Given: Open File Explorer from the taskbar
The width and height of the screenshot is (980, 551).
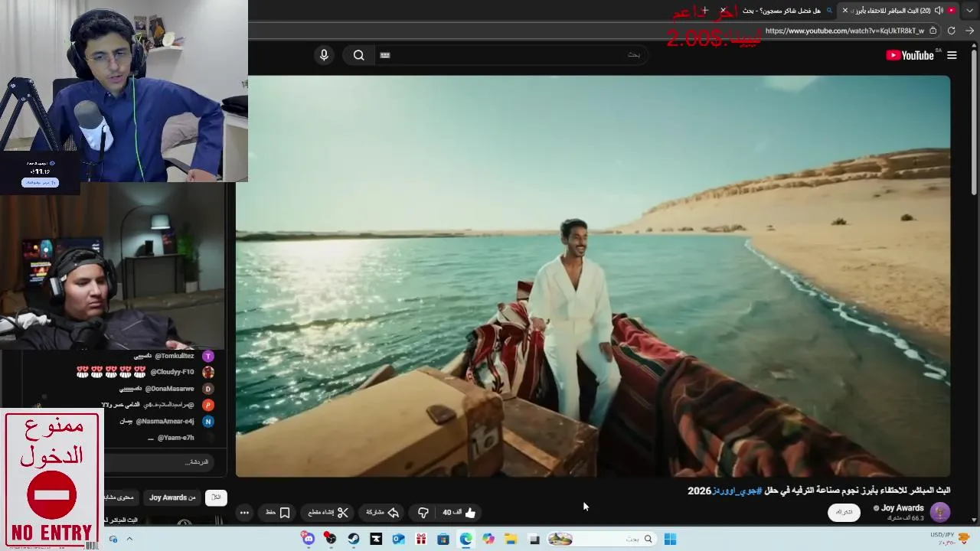Looking at the screenshot, I should click(511, 539).
